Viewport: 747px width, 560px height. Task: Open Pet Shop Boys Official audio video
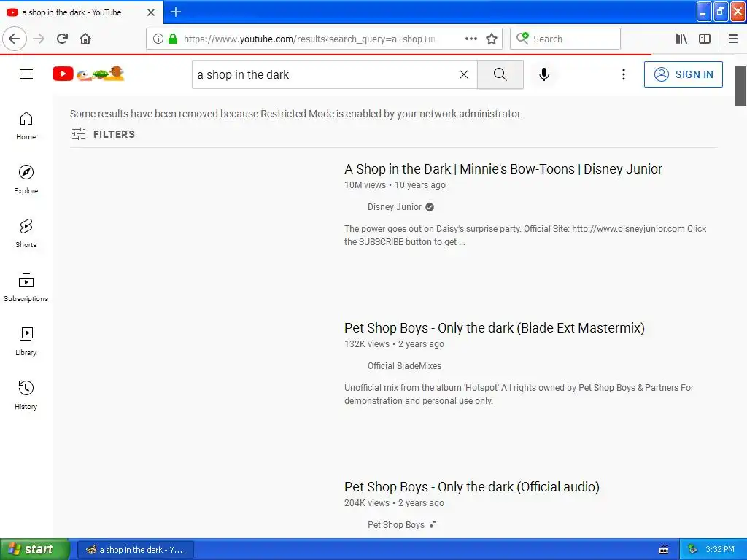472,487
